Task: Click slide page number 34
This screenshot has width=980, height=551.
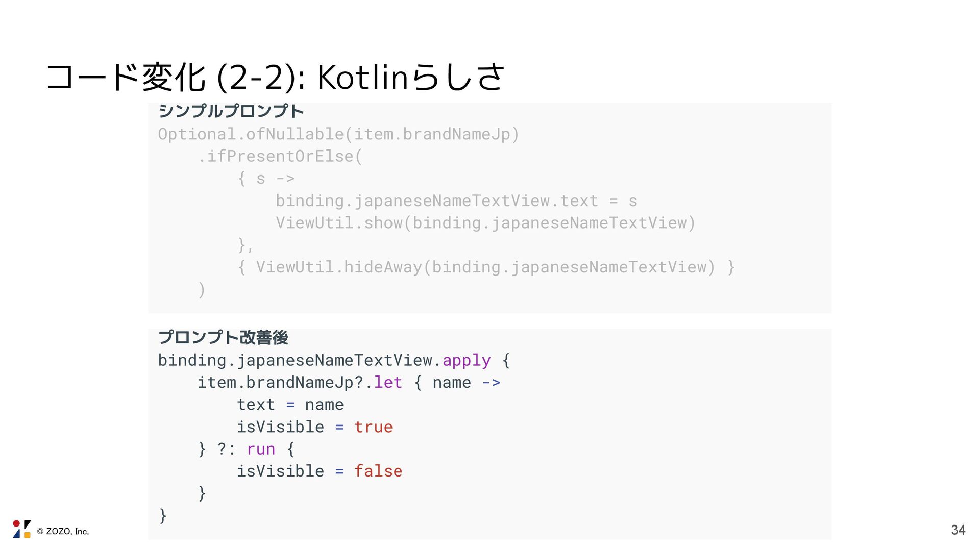Action: pos(958,530)
